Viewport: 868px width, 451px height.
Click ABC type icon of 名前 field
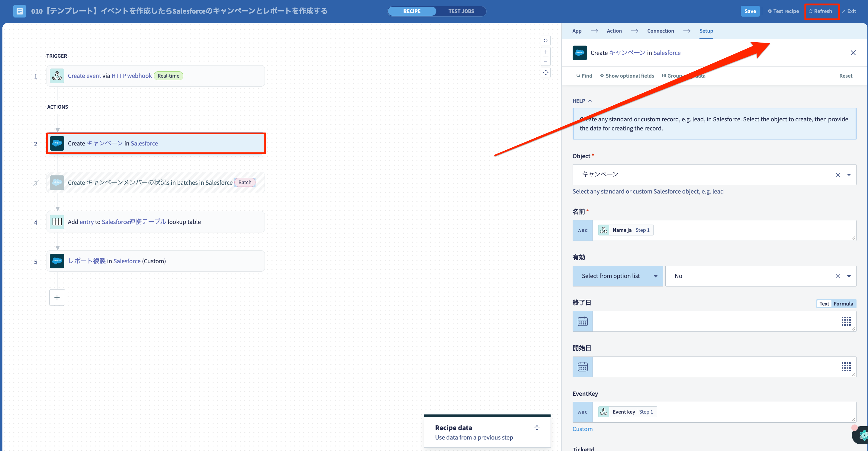[583, 230]
